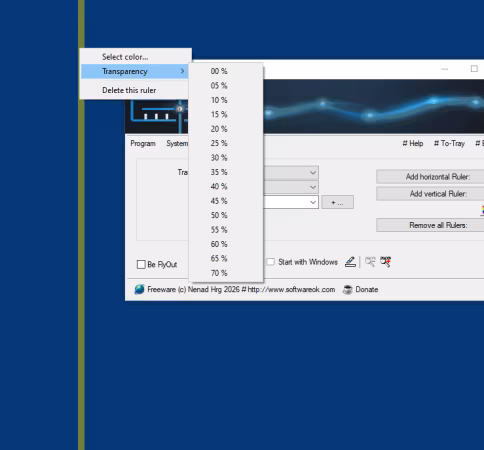Viewport: 484px width, 450px height.
Task: Minimize the ruler application window
Action: pyautogui.click(x=444, y=69)
